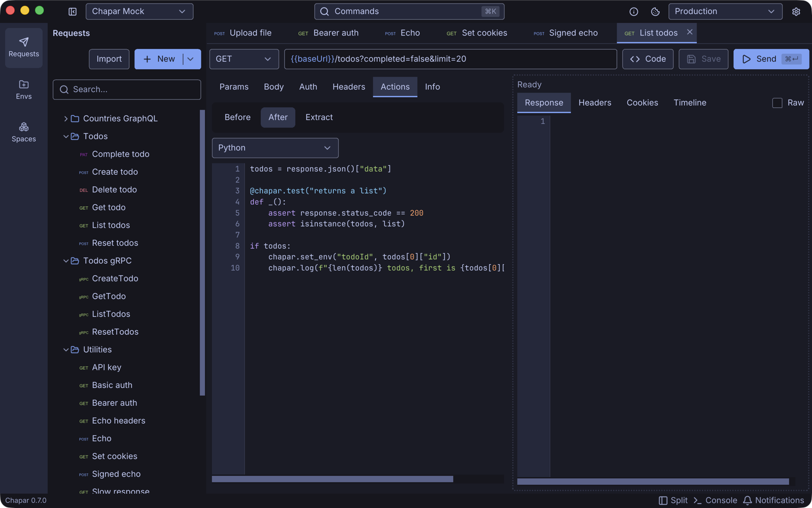Expand the Countries GraphQL folder chevron

click(65, 118)
